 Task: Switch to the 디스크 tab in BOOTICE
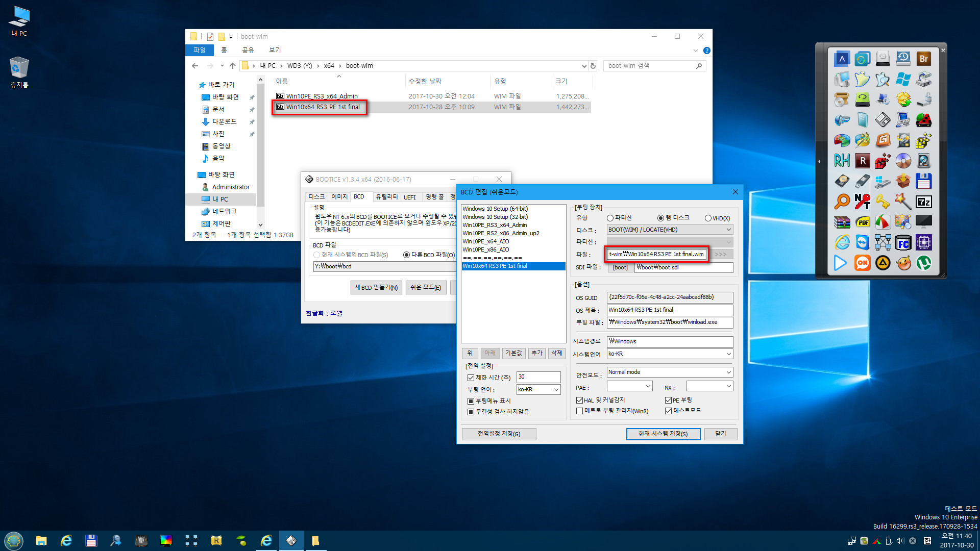[x=316, y=197]
